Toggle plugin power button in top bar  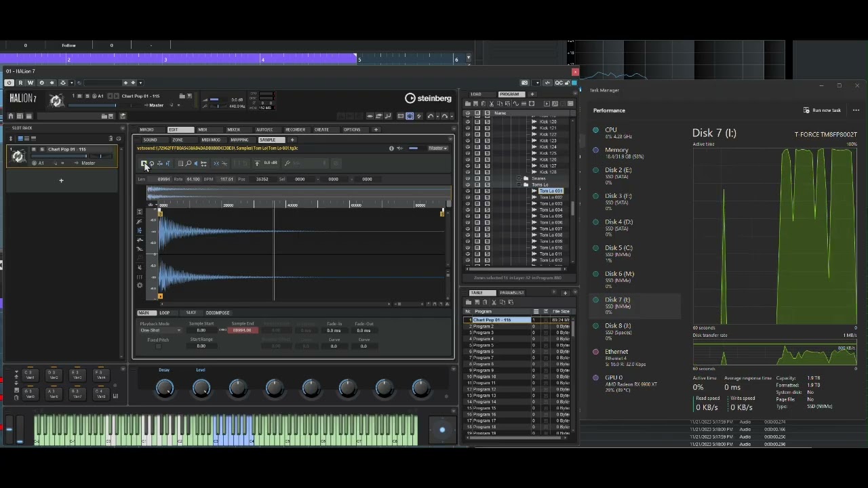click(9, 83)
